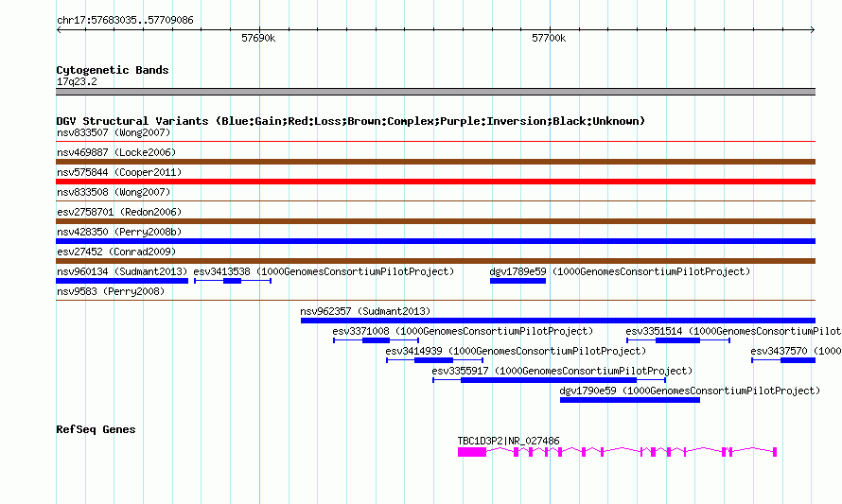
Task: Open nsv960134 (Sudmant2013) variant label
Action: coord(122,271)
